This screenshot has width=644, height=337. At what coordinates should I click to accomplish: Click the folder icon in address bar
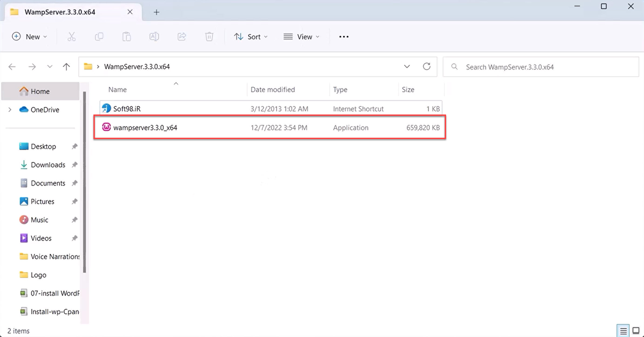[x=88, y=66]
